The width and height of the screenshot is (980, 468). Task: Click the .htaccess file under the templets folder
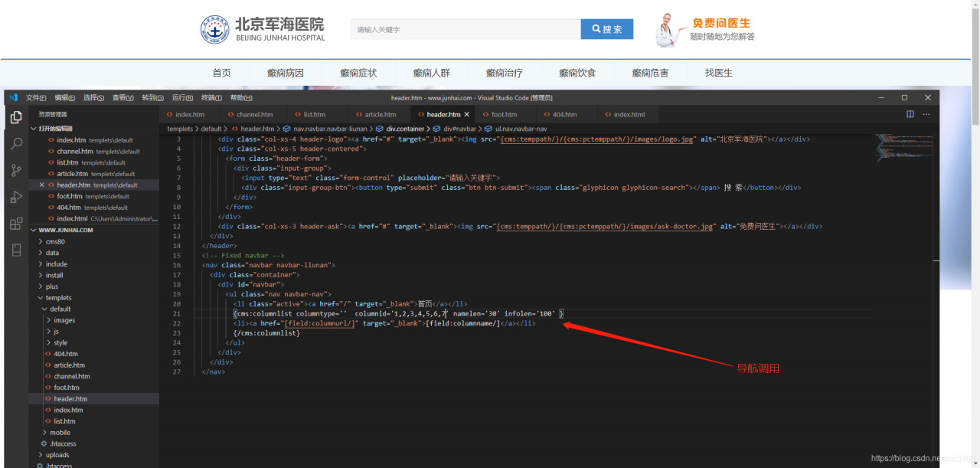point(62,443)
